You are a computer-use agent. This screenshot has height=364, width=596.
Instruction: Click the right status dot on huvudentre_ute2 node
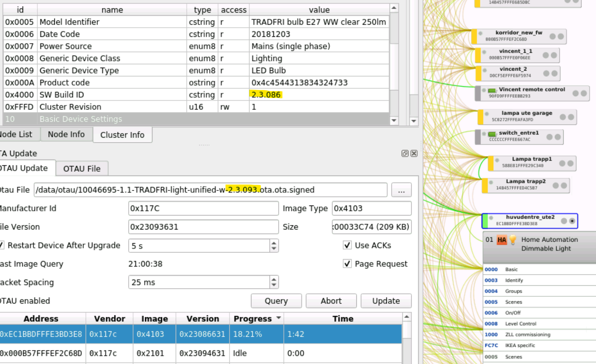point(572,221)
